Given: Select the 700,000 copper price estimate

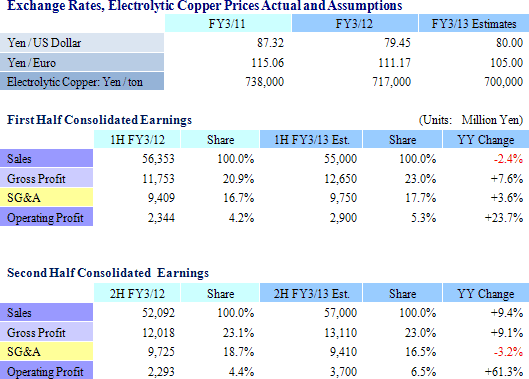Looking at the screenshot, I should 503,82.
